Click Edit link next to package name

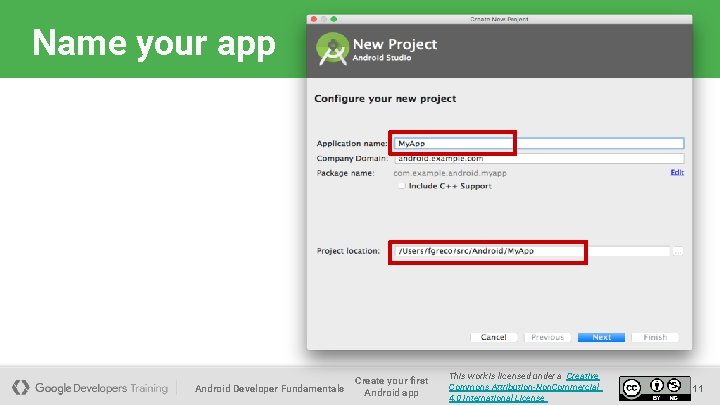click(677, 172)
